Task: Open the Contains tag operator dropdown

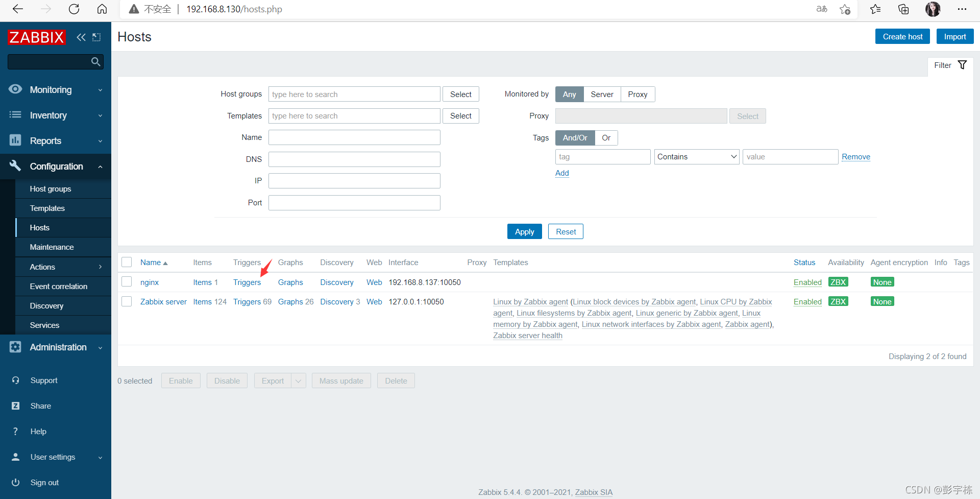Action: [x=697, y=157]
